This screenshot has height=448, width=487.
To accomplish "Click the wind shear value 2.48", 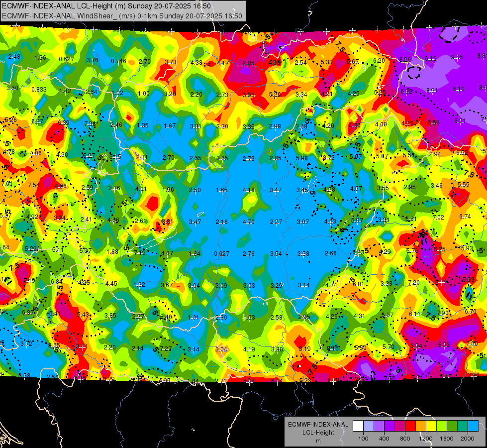I will [x=14, y=57].
